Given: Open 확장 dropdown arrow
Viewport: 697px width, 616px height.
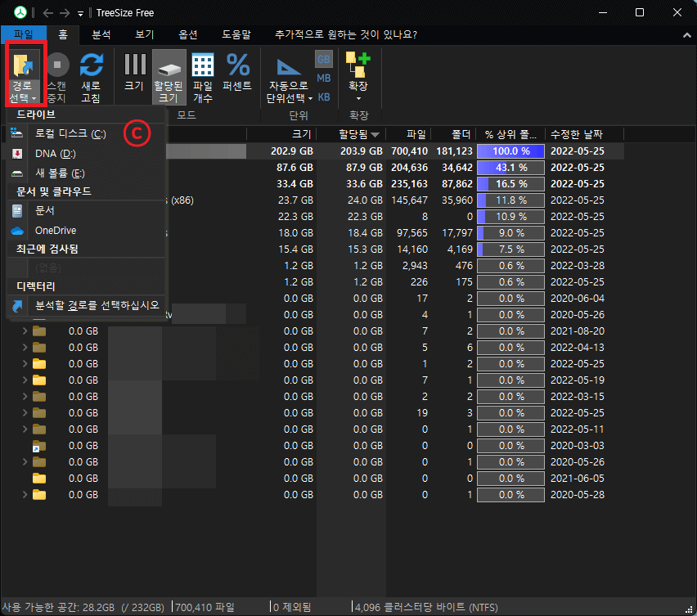Looking at the screenshot, I should 358,99.
